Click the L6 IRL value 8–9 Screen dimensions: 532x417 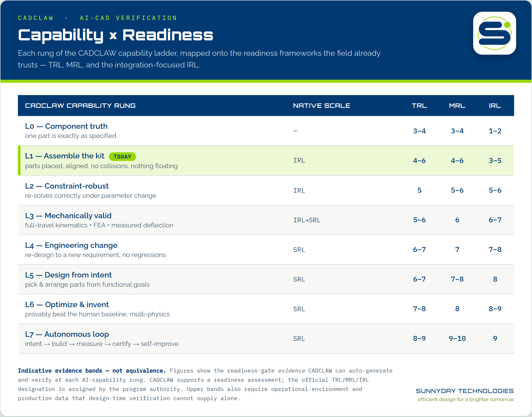(495, 309)
